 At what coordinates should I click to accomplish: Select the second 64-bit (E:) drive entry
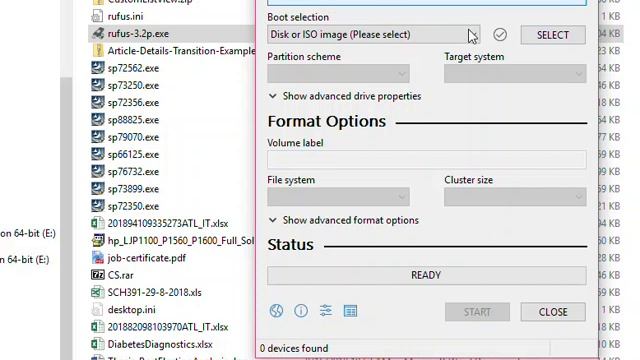click(24, 260)
